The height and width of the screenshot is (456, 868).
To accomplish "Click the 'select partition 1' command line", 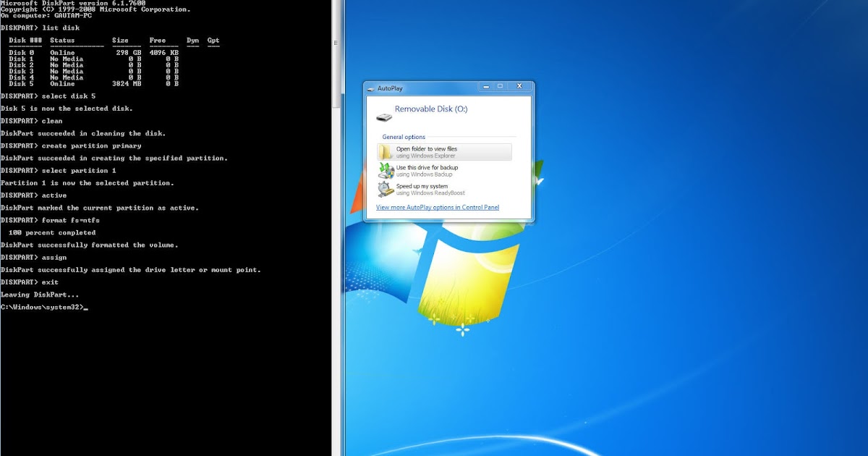I will (58, 171).
